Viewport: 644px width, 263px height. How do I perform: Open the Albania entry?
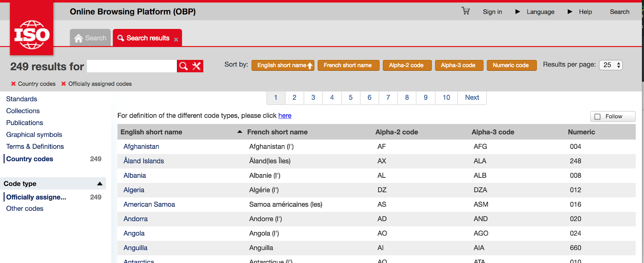[x=135, y=175]
